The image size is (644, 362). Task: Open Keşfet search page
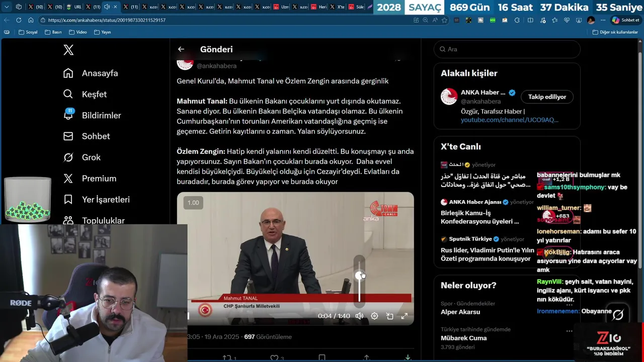click(85, 94)
